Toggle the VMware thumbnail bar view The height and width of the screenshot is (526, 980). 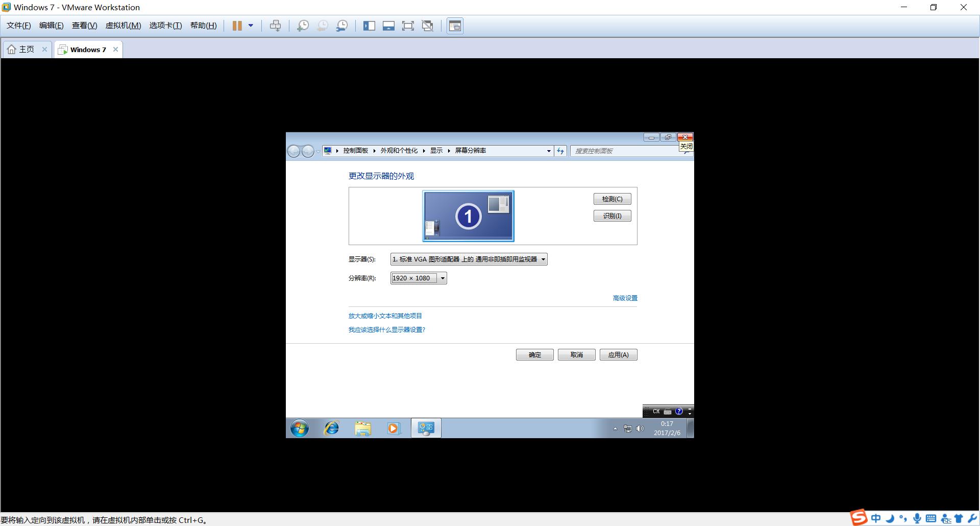pyautogui.click(x=388, y=26)
